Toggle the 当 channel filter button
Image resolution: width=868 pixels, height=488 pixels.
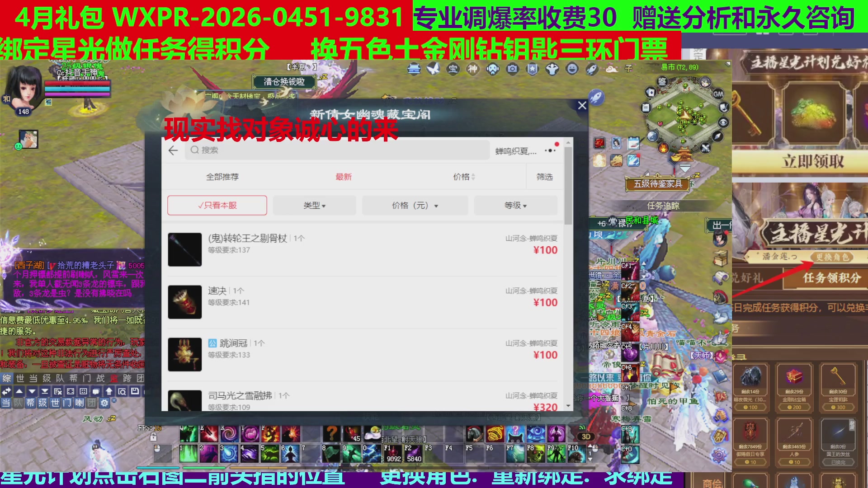[x=6, y=403]
